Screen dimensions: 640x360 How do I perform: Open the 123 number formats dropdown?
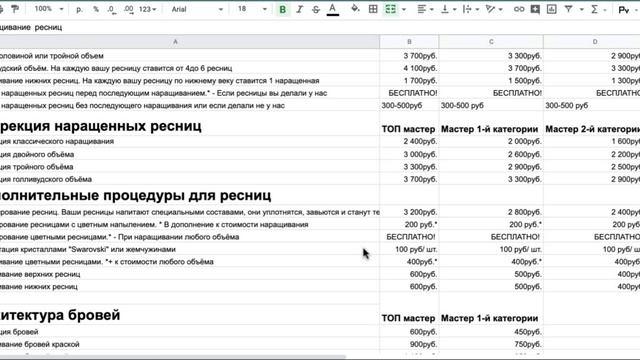click(x=147, y=9)
